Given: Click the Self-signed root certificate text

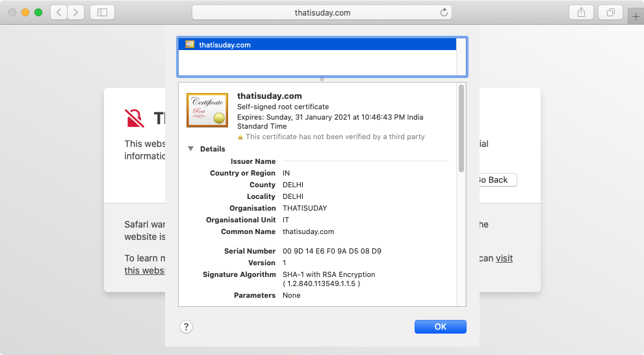Looking at the screenshot, I should tap(283, 107).
